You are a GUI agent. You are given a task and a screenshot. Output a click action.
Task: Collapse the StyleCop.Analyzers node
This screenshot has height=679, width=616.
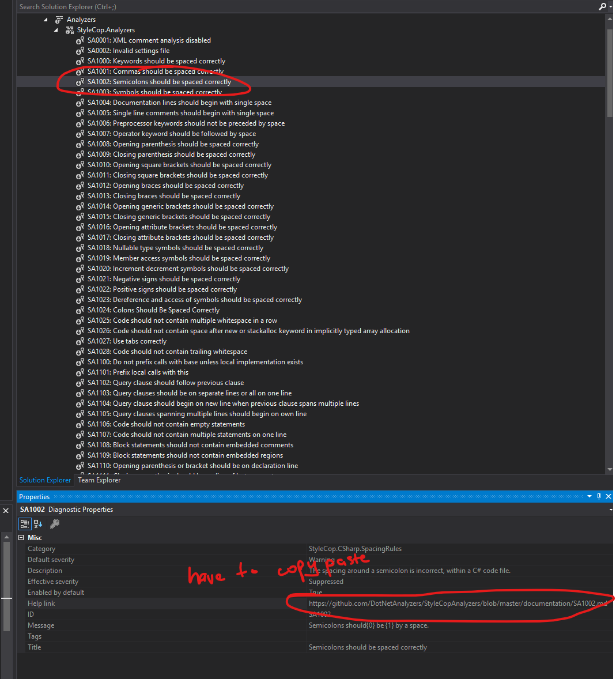point(56,30)
